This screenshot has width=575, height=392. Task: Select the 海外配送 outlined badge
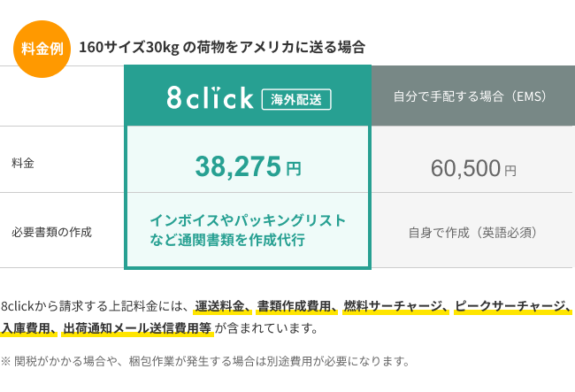296,97
